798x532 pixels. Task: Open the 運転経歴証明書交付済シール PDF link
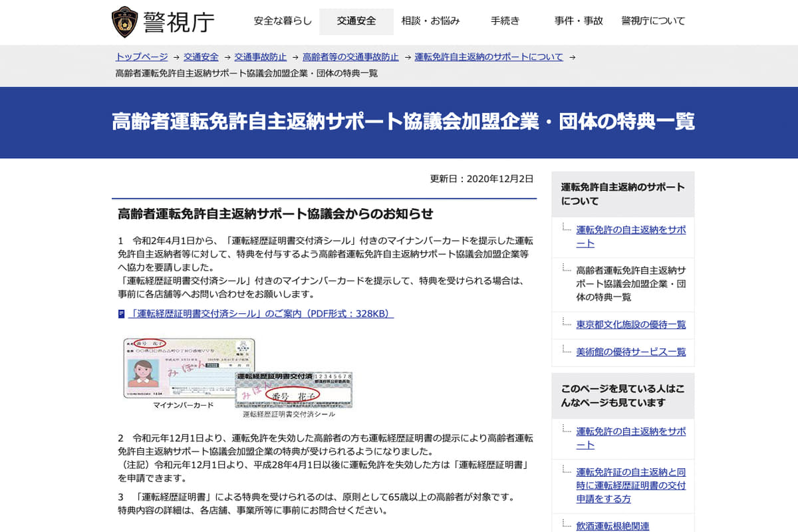[261, 314]
